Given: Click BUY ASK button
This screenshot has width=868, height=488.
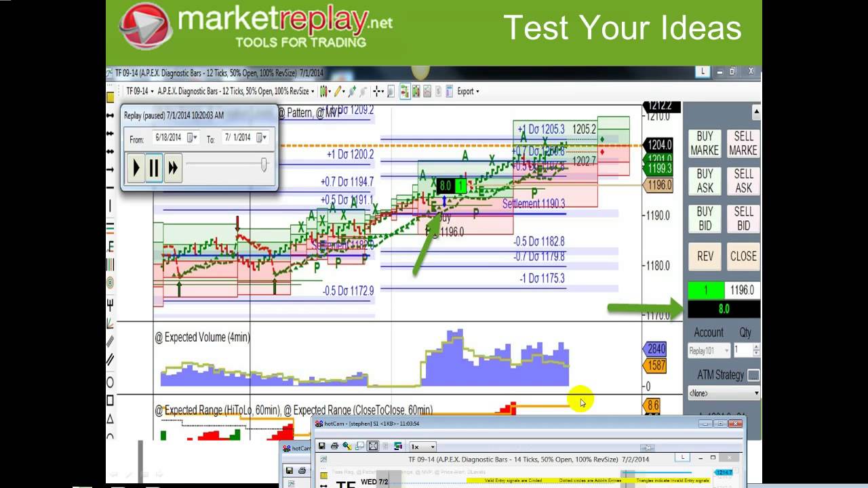Looking at the screenshot, I should (705, 181).
